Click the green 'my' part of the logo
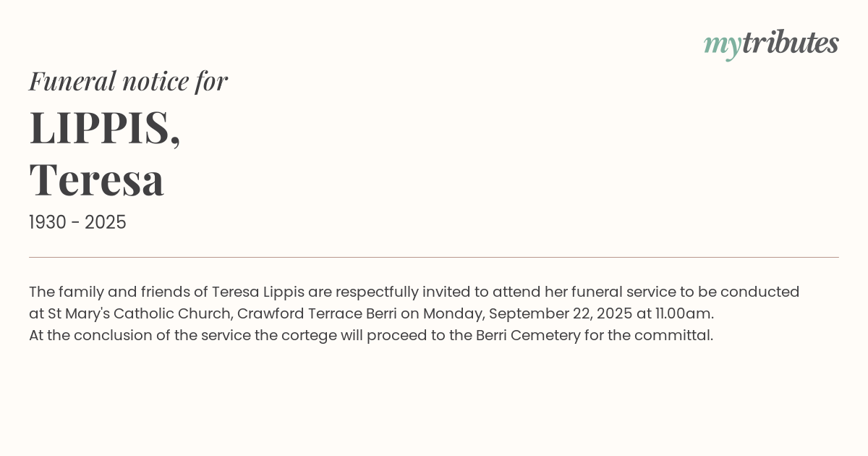This screenshot has width=868, height=456. coord(722,45)
